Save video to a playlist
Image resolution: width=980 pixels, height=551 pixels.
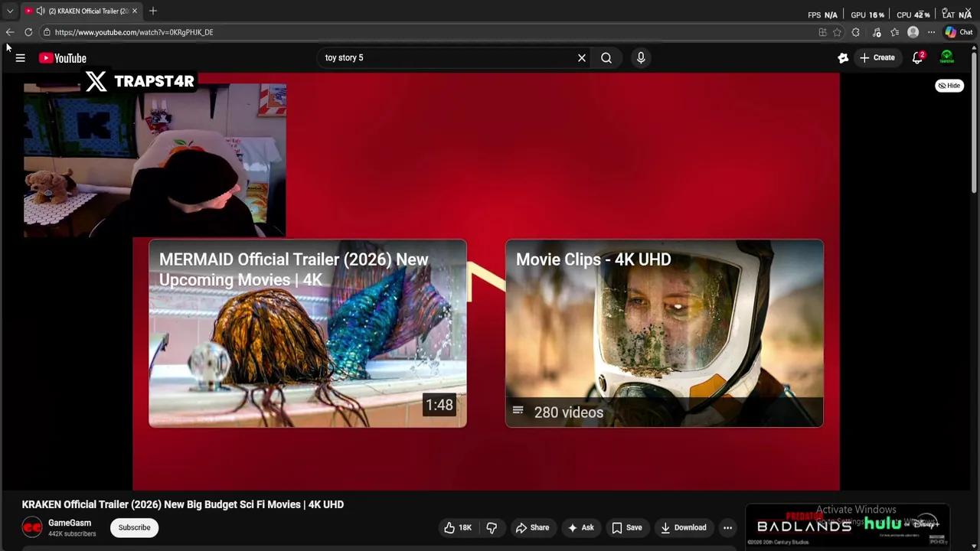pyautogui.click(x=626, y=527)
